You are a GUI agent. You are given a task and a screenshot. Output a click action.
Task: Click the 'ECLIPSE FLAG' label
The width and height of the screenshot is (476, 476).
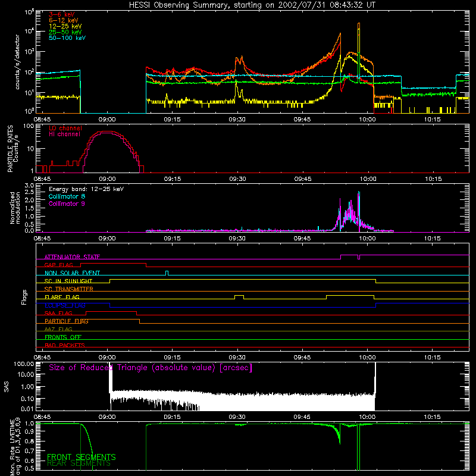65,305
